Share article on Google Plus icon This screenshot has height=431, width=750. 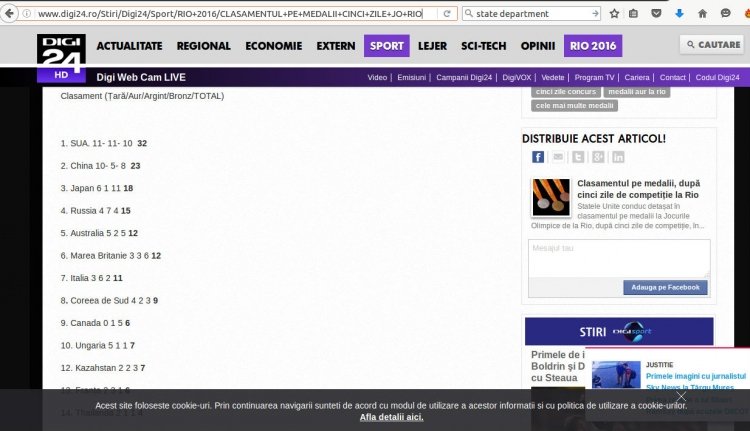tap(598, 157)
